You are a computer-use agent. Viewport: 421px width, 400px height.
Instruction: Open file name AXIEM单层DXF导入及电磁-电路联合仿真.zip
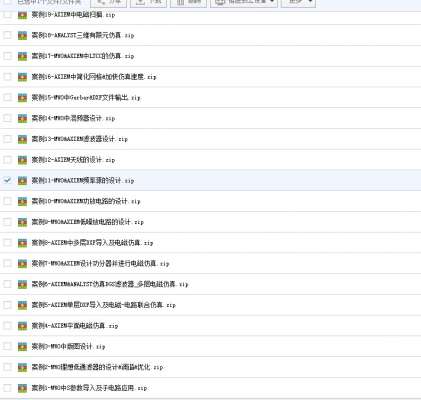104,305
